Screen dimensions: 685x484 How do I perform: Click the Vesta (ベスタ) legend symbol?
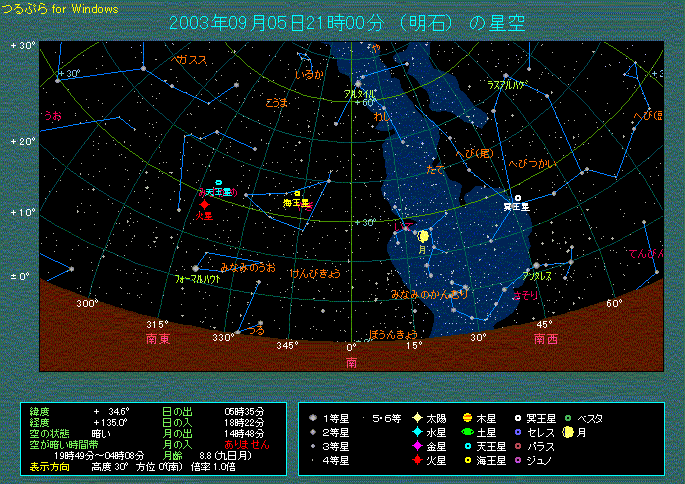tap(568, 418)
